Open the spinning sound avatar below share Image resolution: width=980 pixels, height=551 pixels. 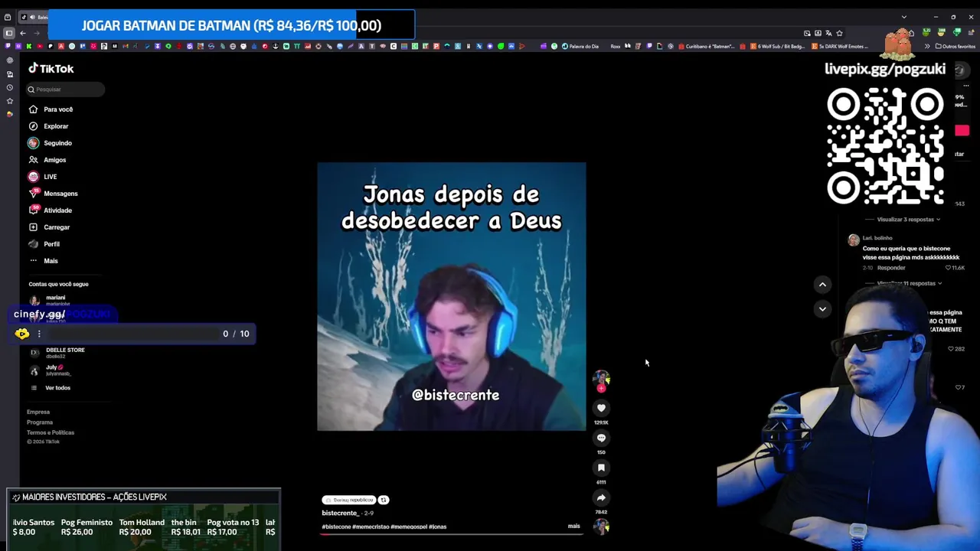point(601,527)
